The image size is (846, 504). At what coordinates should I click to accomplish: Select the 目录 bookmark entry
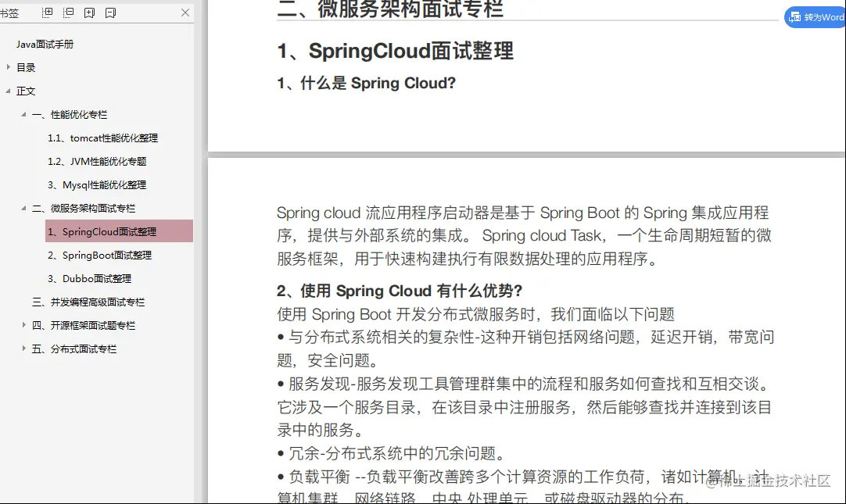(26, 67)
